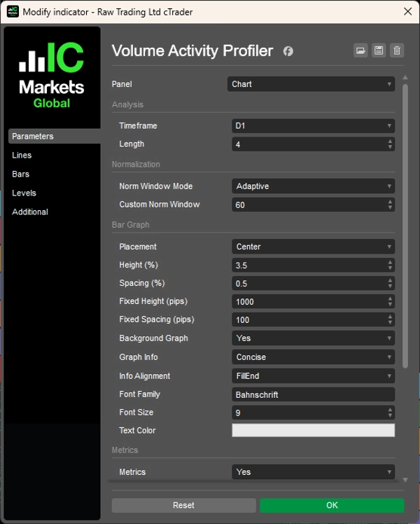This screenshot has height=524, width=420.
Task: Increase Custom Norm Window with the up arrow
Action: (390, 202)
